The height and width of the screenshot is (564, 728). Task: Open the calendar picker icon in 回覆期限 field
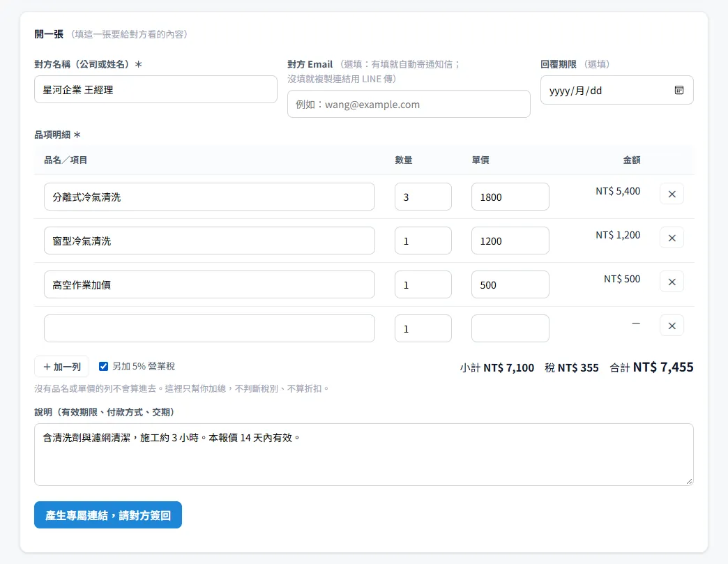click(x=678, y=90)
